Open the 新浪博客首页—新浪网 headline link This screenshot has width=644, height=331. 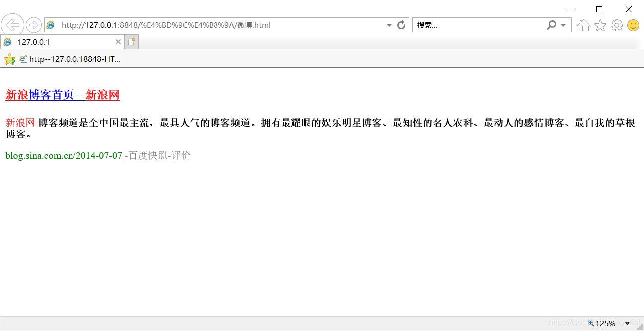pyautogui.click(x=63, y=95)
